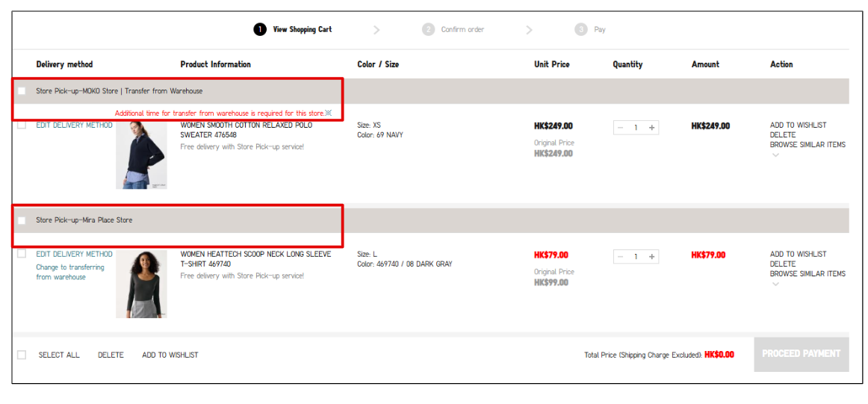Dismiss the warehouse transfer warning message

[x=329, y=113]
